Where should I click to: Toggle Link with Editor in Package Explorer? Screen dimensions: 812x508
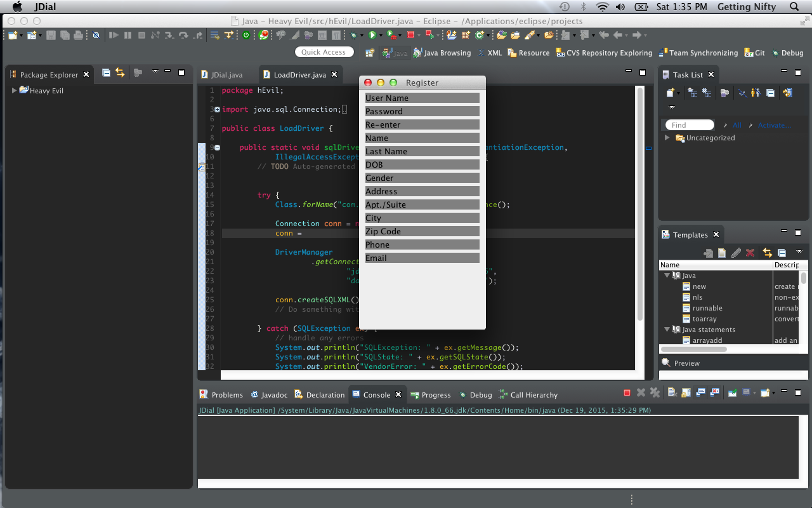coord(119,73)
